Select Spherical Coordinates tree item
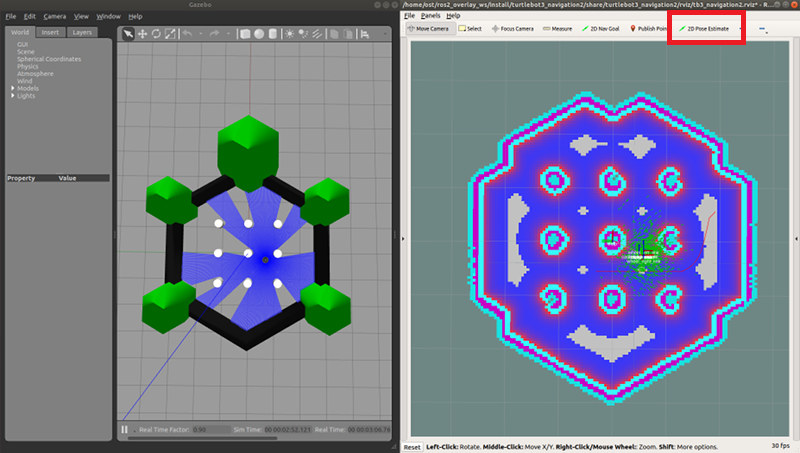Screen dimensions: 800x453 click(x=49, y=59)
